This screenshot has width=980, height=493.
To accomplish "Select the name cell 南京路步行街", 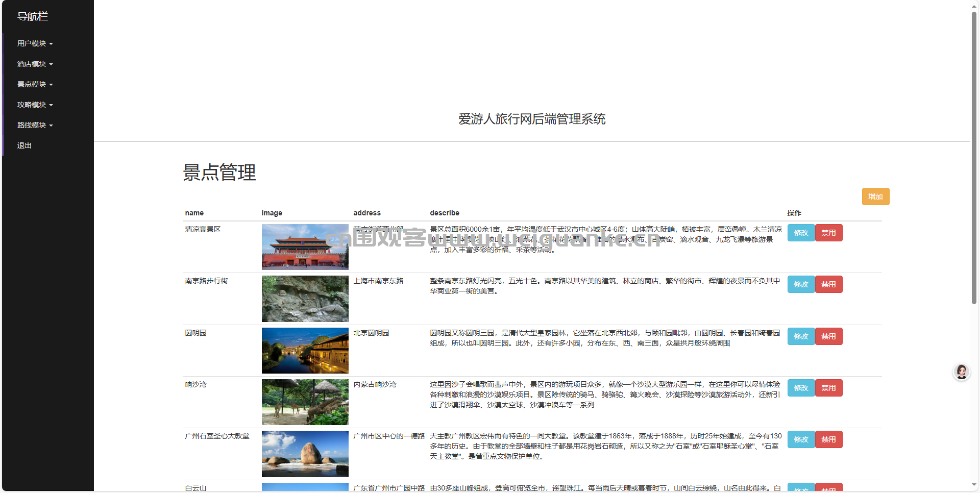I will coord(206,281).
